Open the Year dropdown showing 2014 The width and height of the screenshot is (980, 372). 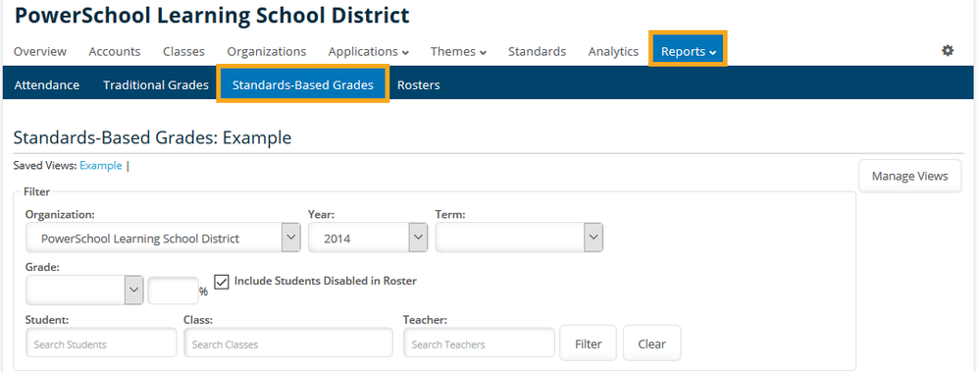(368, 238)
